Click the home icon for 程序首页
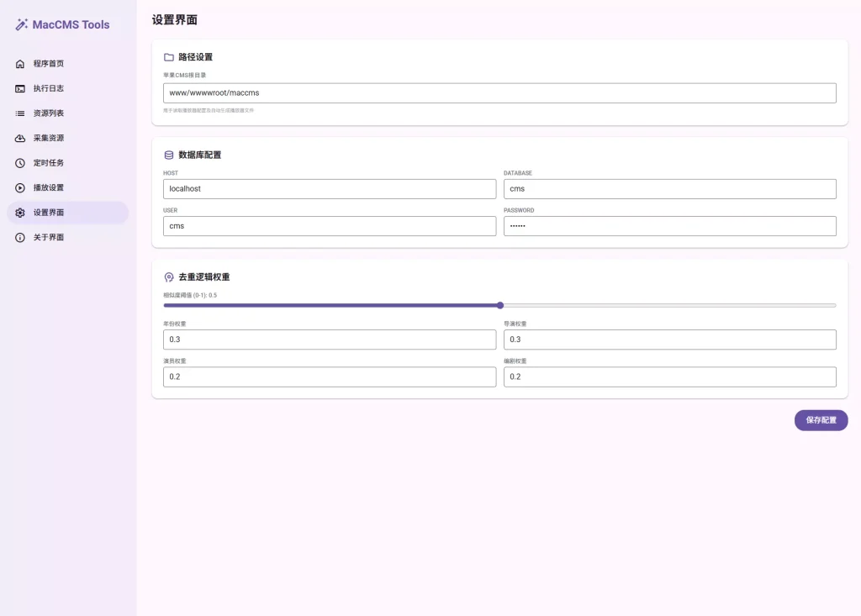 (x=20, y=64)
